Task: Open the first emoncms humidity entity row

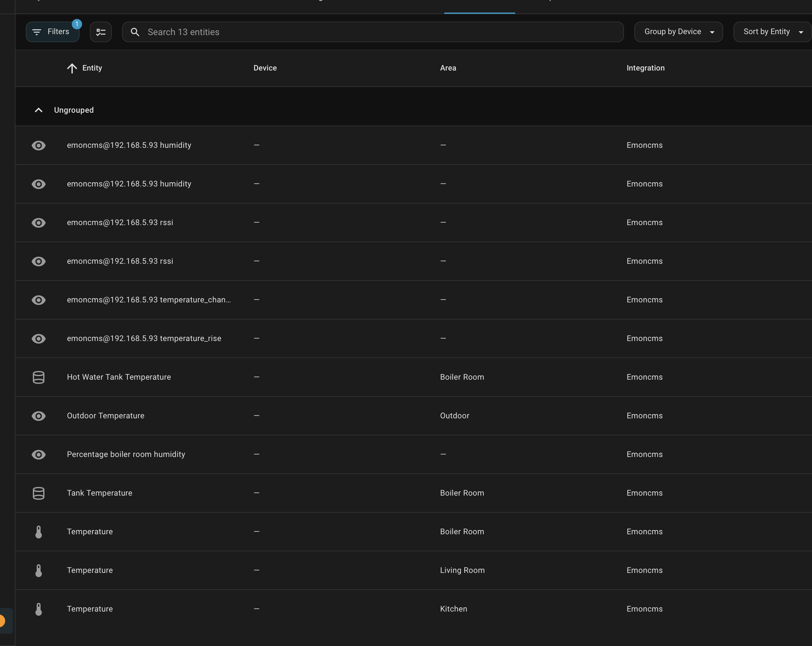Action: point(129,145)
